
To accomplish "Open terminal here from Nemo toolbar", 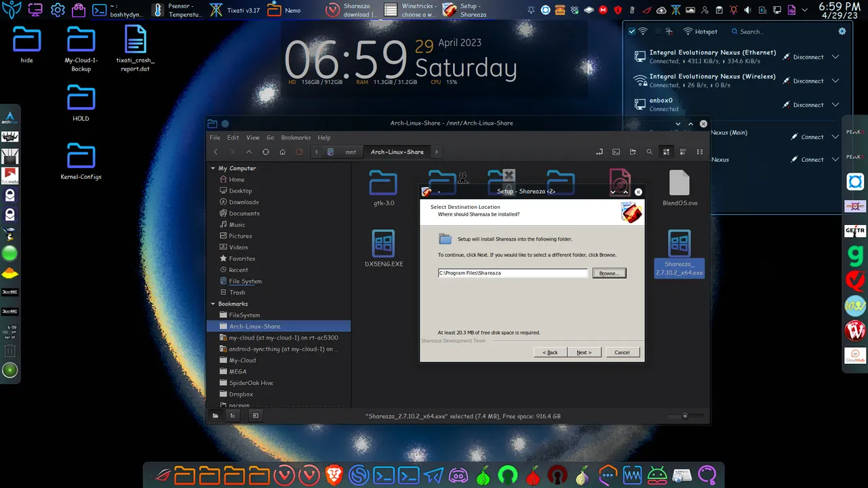I will click(616, 152).
